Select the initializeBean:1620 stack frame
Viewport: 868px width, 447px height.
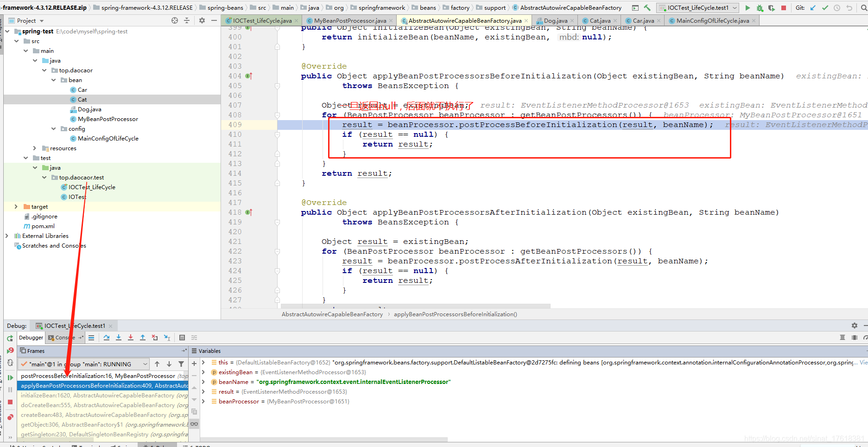(103, 396)
